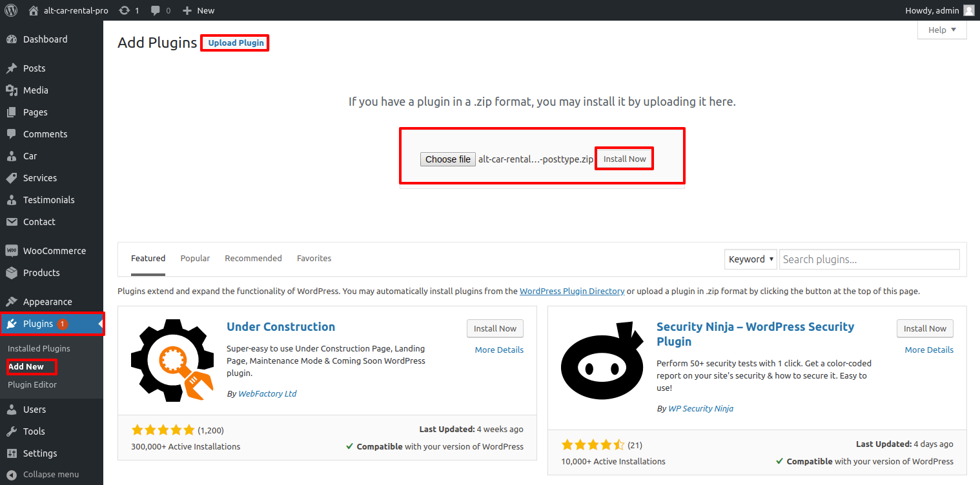Switch to the Popular tab
980x485 pixels.
coord(195,258)
